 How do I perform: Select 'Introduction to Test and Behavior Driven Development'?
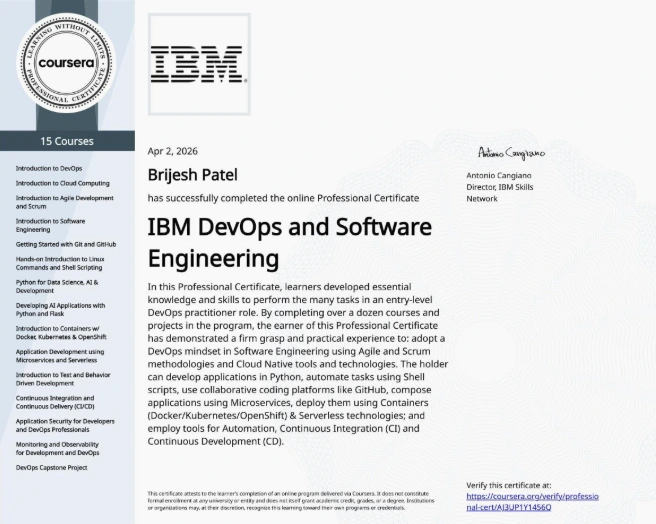pyautogui.click(x=63, y=379)
